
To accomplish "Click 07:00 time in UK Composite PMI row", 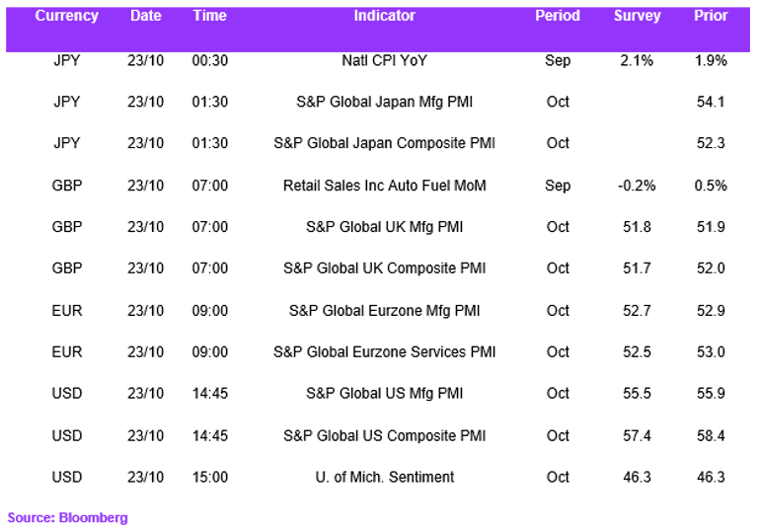I will coord(210,268).
